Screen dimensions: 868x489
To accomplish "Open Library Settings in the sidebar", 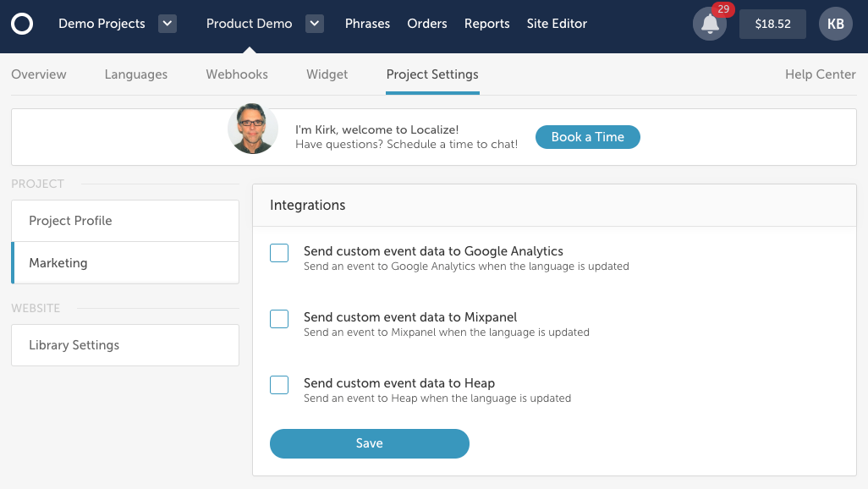I will pos(125,345).
